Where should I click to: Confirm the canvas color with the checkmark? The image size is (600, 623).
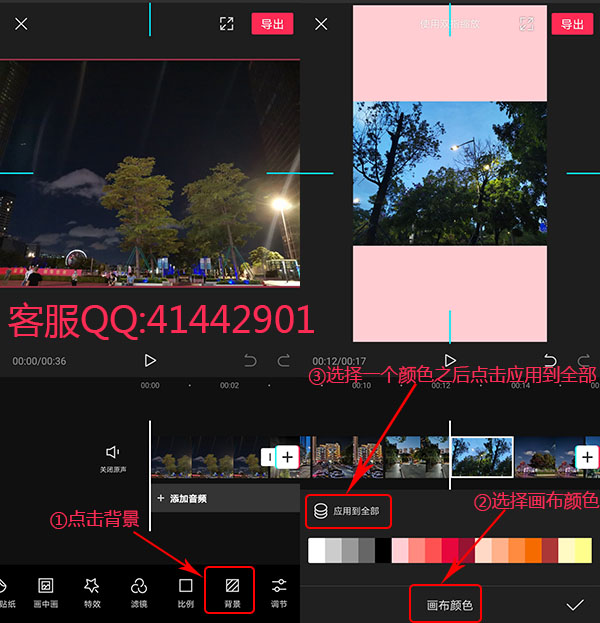pyautogui.click(x=575, y=605)
